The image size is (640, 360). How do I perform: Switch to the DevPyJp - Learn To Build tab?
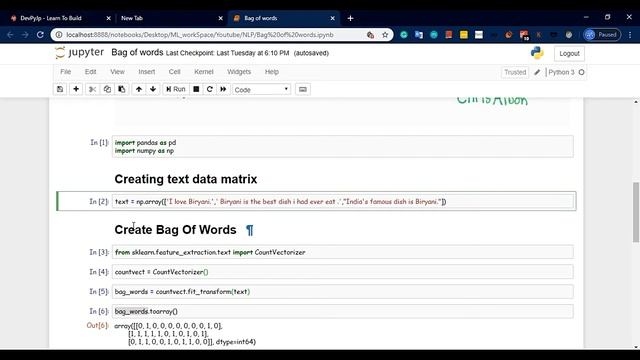click(60, 18)
